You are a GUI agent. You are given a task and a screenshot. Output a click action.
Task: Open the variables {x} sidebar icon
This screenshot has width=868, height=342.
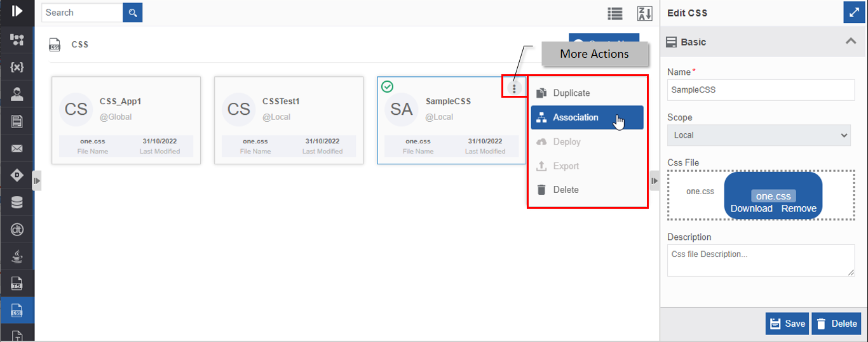tap(17, 67)
